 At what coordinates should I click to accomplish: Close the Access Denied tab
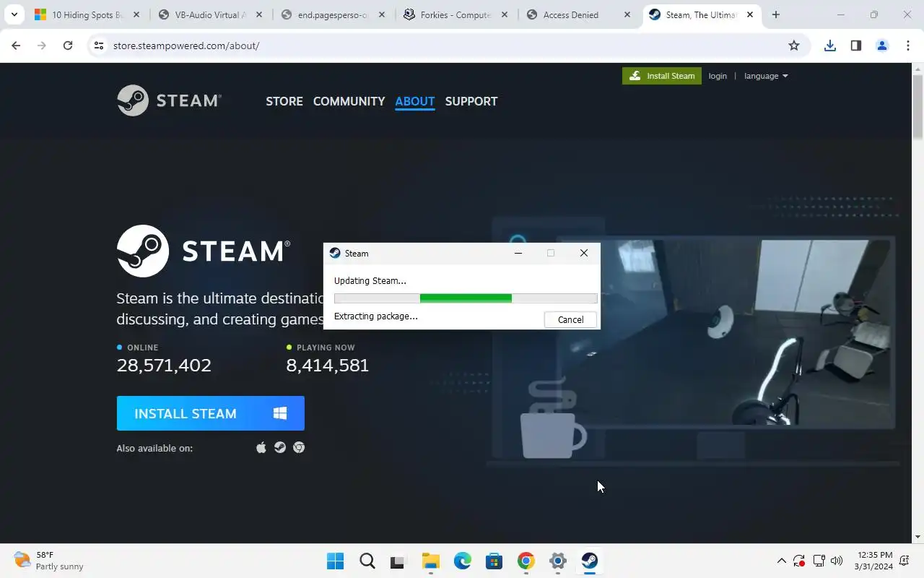[x=627, y=14]
